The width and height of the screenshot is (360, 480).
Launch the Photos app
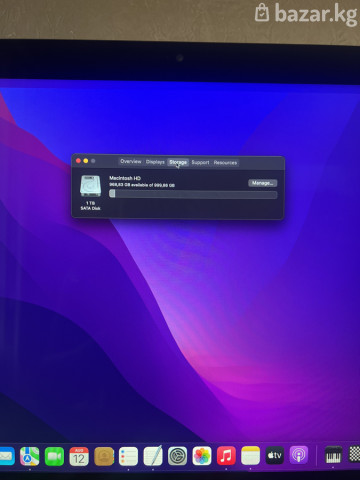[202, 456]
